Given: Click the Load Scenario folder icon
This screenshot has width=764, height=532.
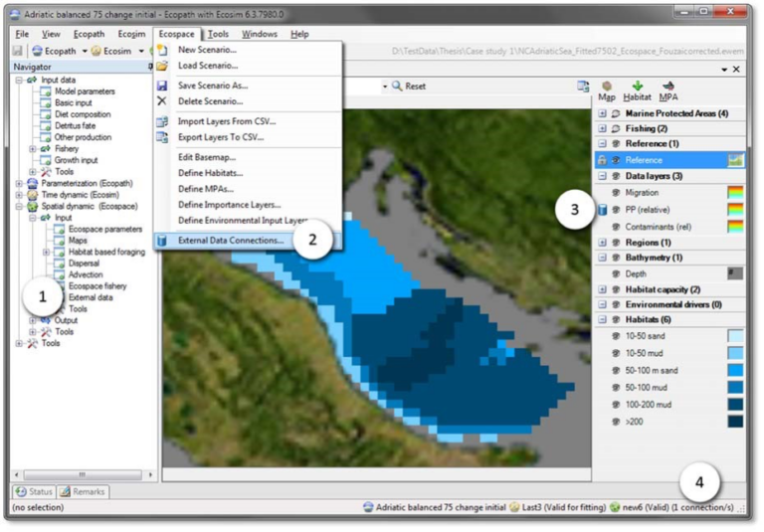Looking at the screenshot, I should [x=162, y=65].
